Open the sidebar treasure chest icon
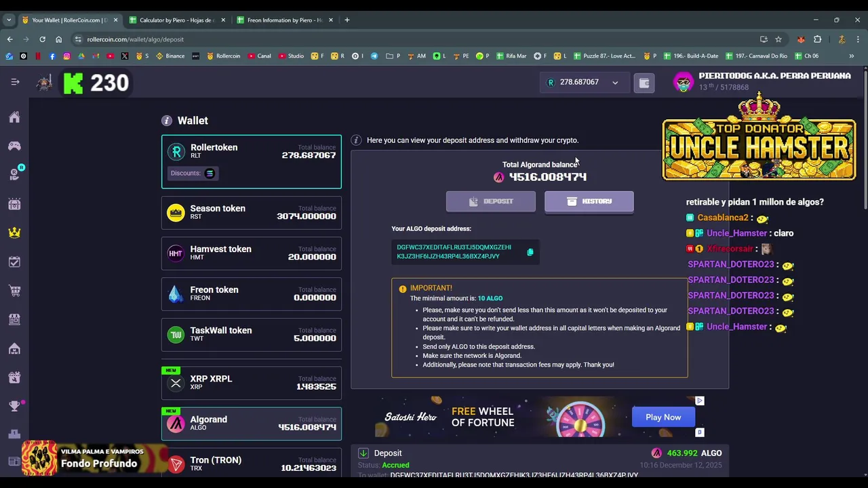 (x=14, y=204)
